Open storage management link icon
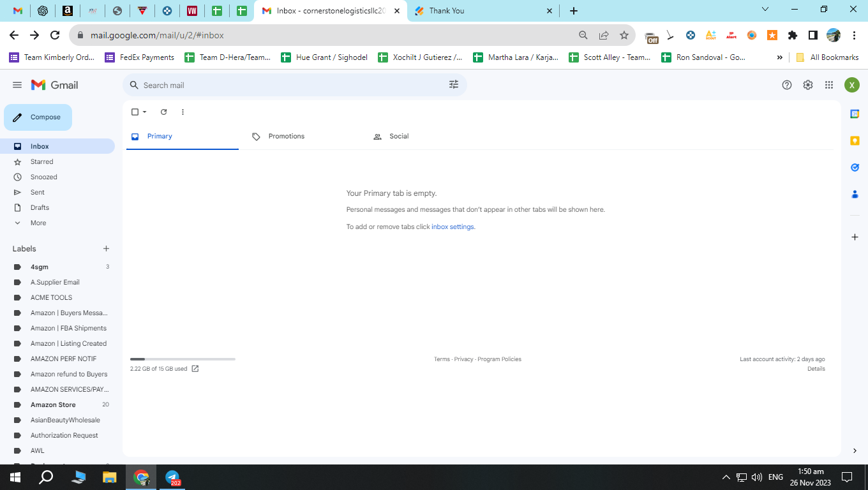Image resolution: width=868 pixels, height=490 pixels. (195, 369)
